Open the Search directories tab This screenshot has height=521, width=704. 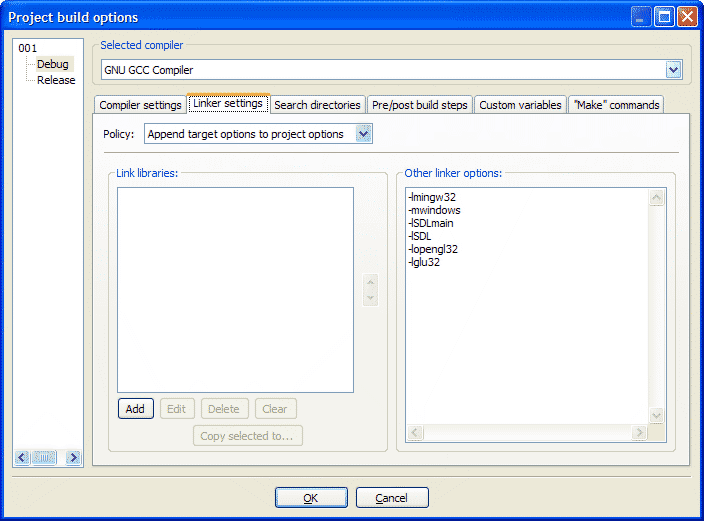coord(317,105)
